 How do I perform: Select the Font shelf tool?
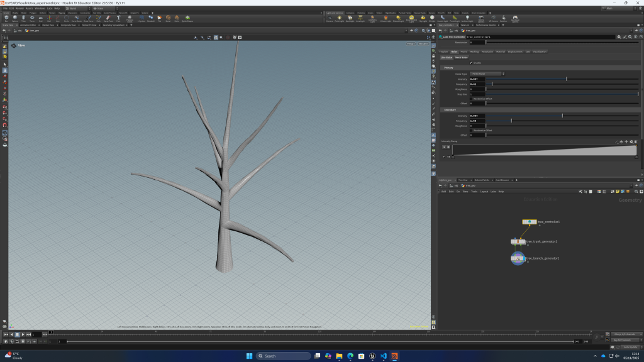pyautogui.click(x=118, y=18)
